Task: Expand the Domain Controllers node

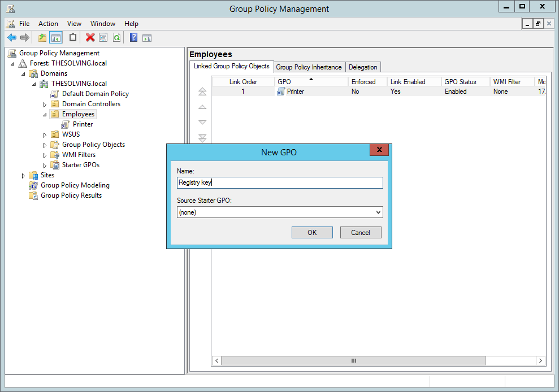Action: pyautogui.click(x=45, y=103)
